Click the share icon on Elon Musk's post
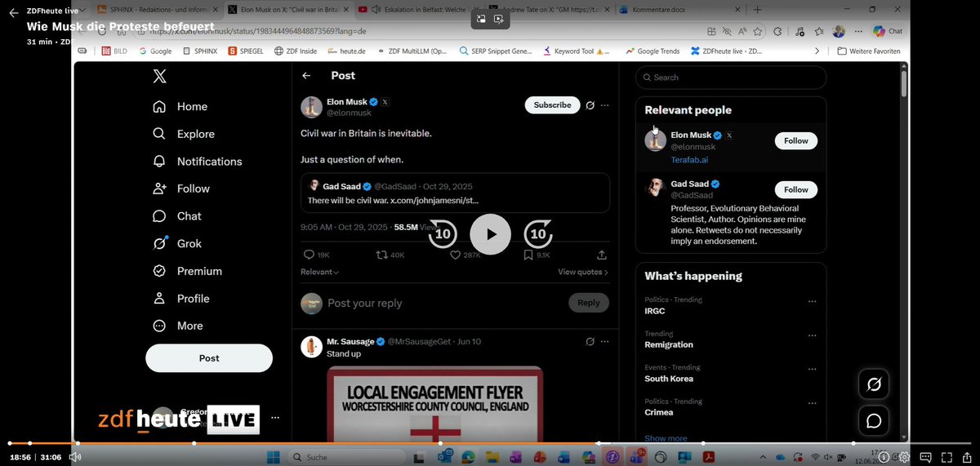The width and height of the screenshot is (980, 466). (602, 255)
